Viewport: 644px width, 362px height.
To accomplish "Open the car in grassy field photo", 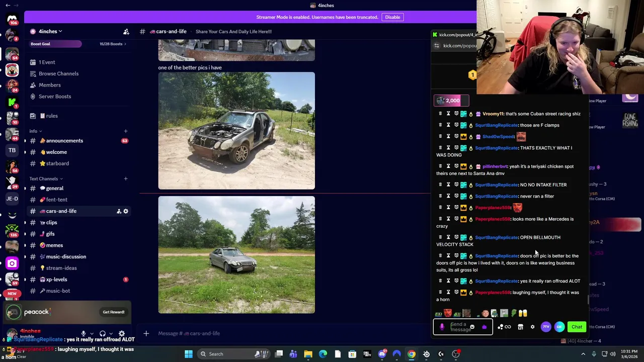I will coord(236,255).
